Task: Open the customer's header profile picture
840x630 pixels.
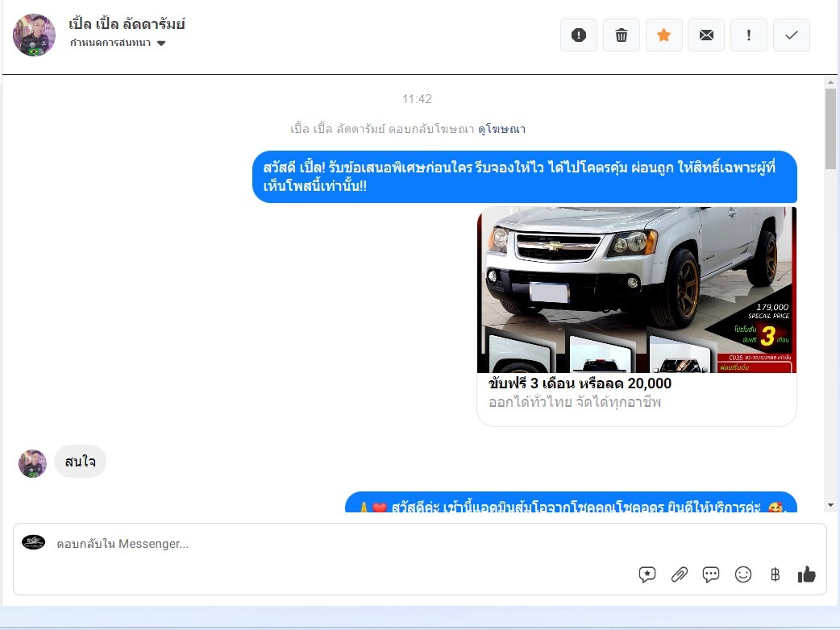Action: coord(34,35)
